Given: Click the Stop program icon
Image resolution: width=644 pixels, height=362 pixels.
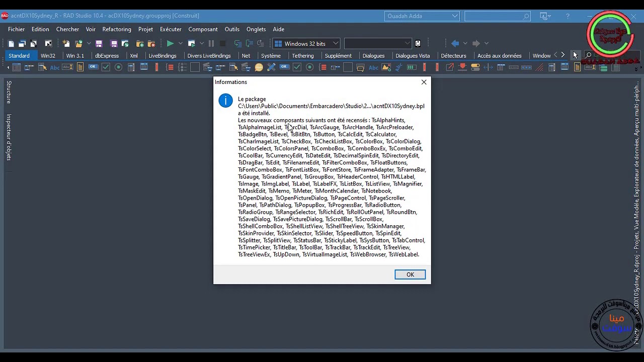Looking at the screenshot, I should click(x=222, y=44).
